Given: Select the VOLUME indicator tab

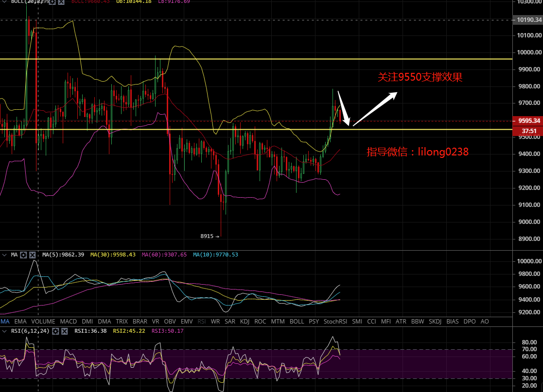Looking at the screenshot, I should (43, 322).
